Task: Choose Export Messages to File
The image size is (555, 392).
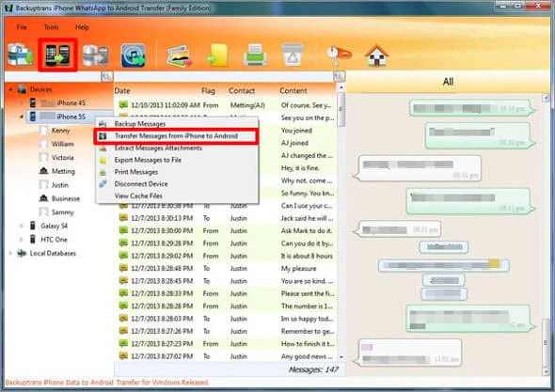Action: [x=177, y=160]
